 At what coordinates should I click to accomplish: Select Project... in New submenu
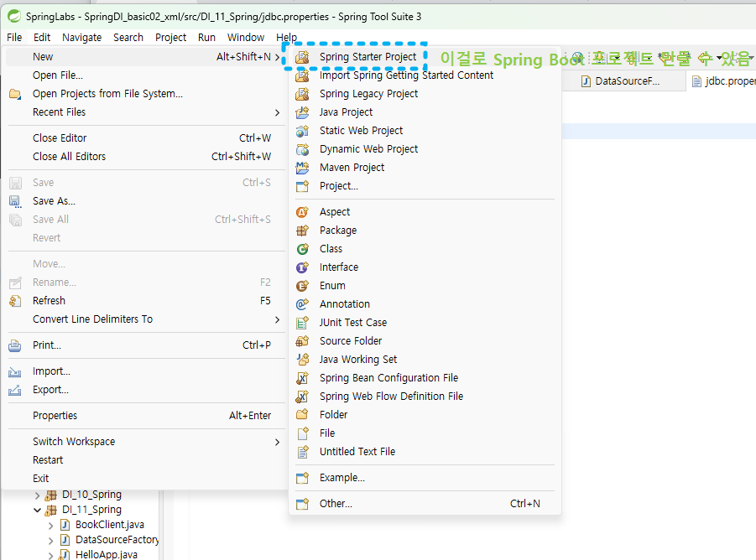425,186
